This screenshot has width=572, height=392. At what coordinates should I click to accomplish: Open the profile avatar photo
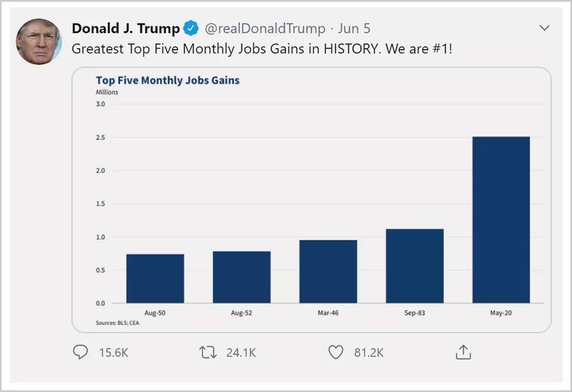click(39, 42)
